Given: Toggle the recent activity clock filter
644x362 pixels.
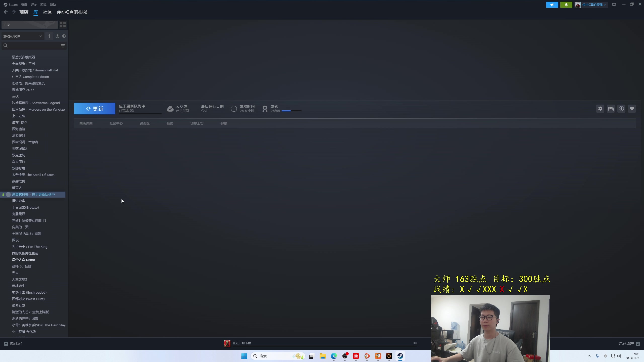Looking at the screenshot, I should tap(57, 36).
